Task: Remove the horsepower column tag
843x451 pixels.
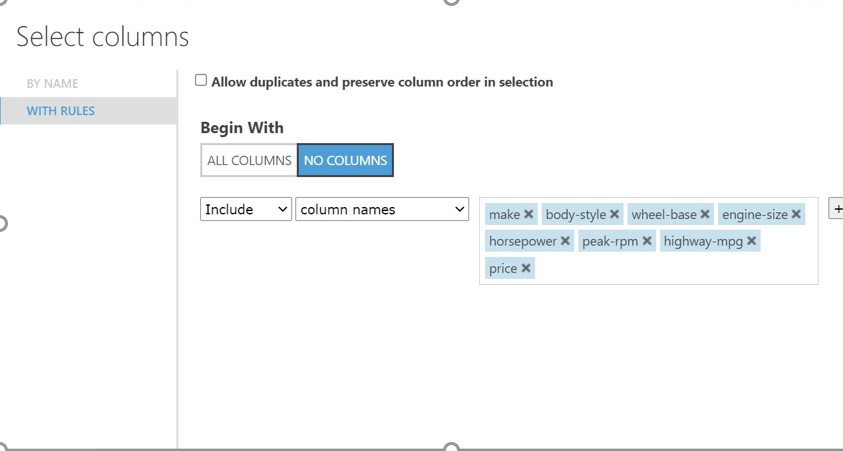Action: 566,241
